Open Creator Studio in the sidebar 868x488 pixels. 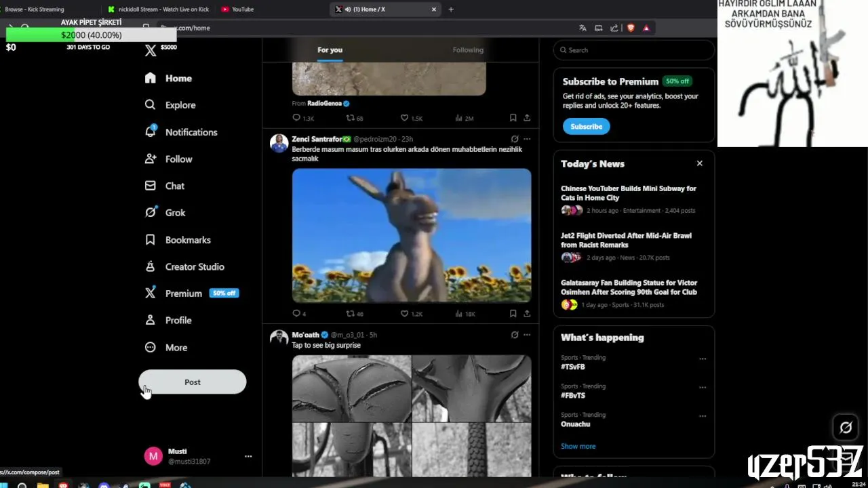184,267
